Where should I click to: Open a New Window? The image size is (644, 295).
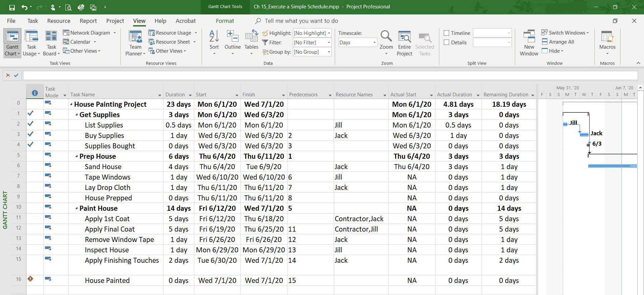coord(529,43)
